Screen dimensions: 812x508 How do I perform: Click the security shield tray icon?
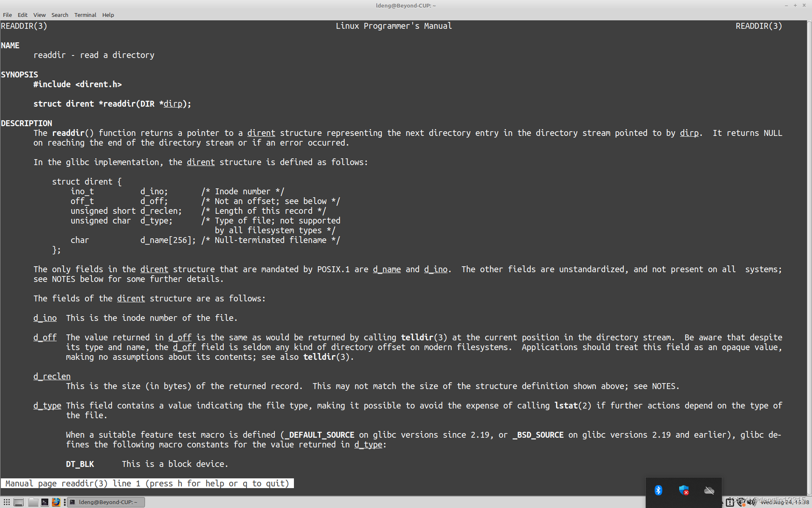[683, 490]
